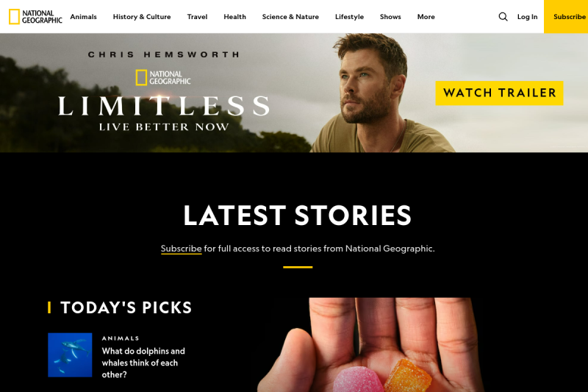Click the National Geographic logo on Limitless banner
The width and height of the screenshot is (588, 392).
coord(163,78)
